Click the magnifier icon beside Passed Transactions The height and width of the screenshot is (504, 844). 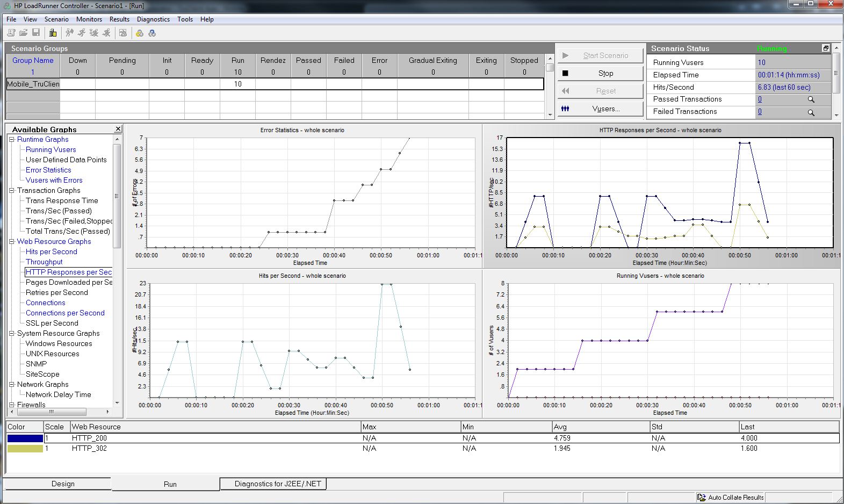pos(811,99)
